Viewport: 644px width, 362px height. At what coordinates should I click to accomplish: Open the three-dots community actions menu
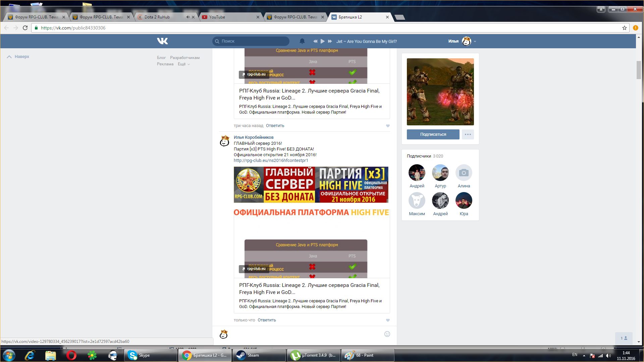pyautogui.click(x=468, y=134)
